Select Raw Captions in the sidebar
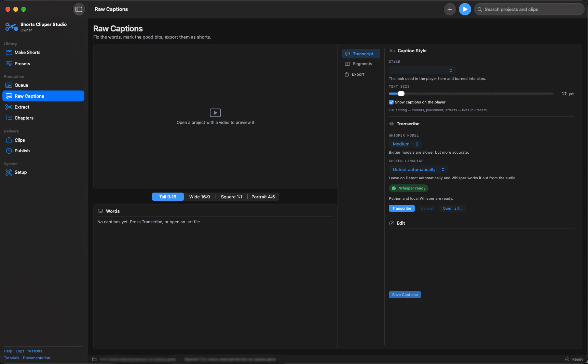The image size is (588, 364). click(43, 96)
